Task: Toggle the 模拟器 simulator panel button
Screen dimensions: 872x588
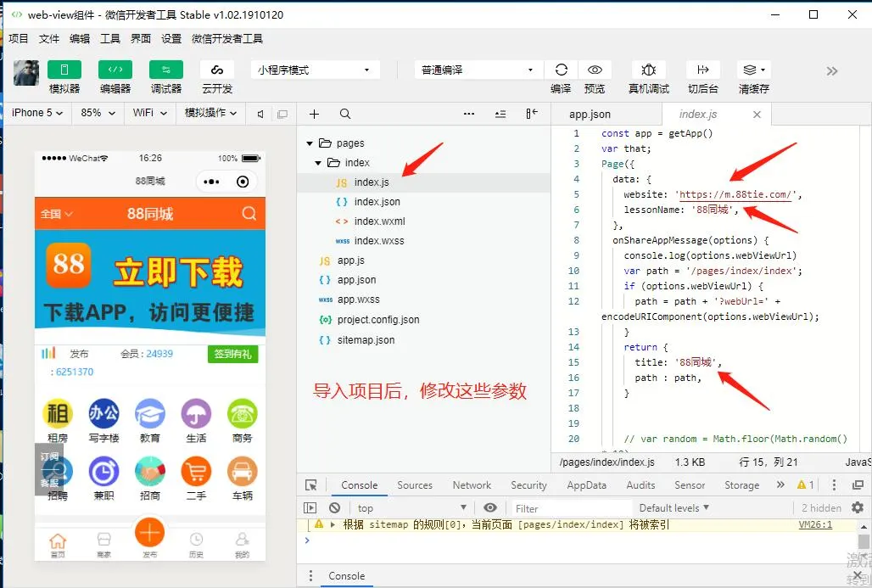Action: click(64, 70)
